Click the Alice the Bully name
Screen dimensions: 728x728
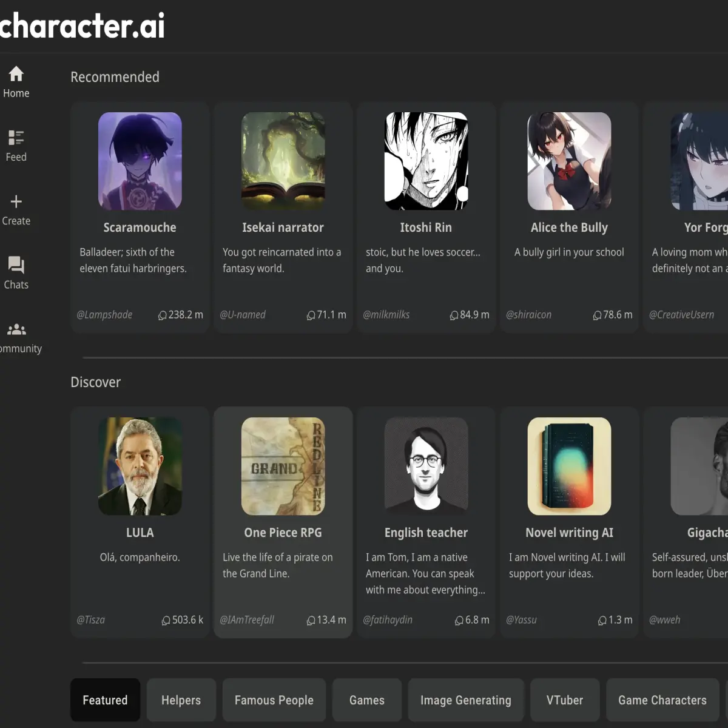(x=569, y=227)
